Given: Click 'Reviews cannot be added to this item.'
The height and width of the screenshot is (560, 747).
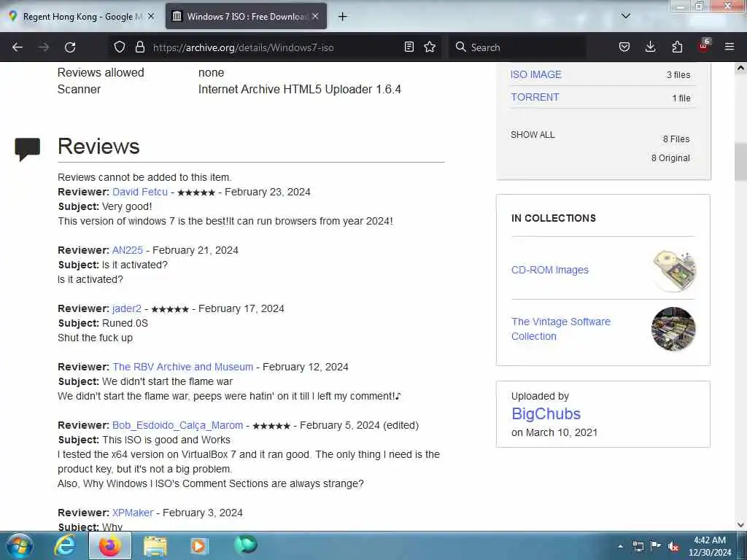Looking at the screenshot, I should point(144,177).
